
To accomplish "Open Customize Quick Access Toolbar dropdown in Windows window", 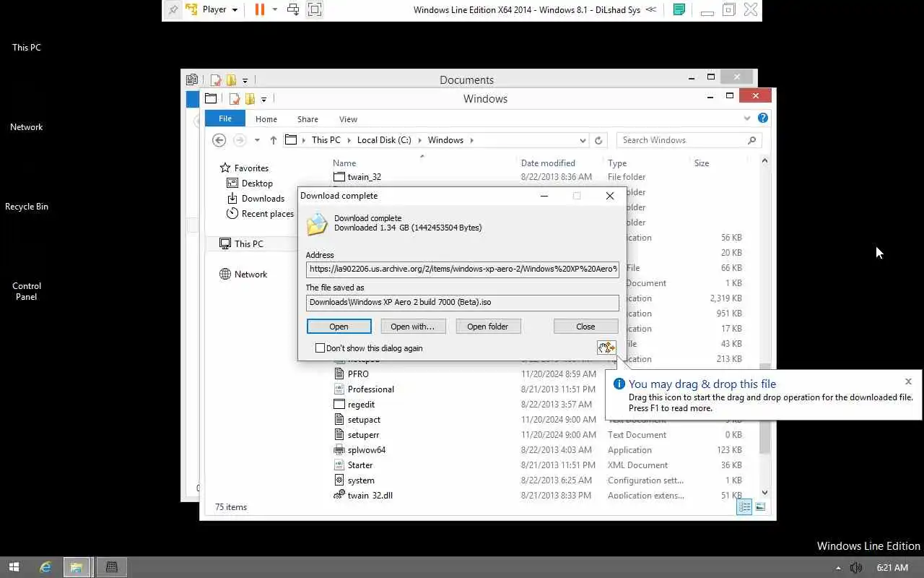I will click(x=263, y=99).
